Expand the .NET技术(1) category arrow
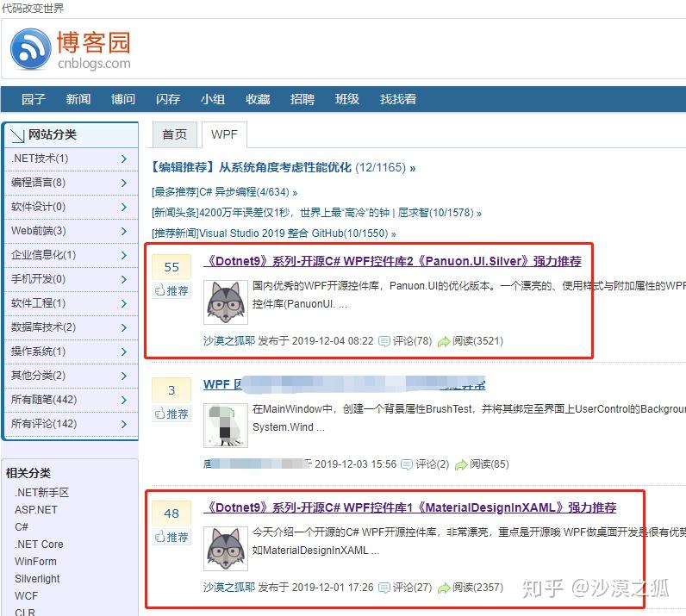 124,159
